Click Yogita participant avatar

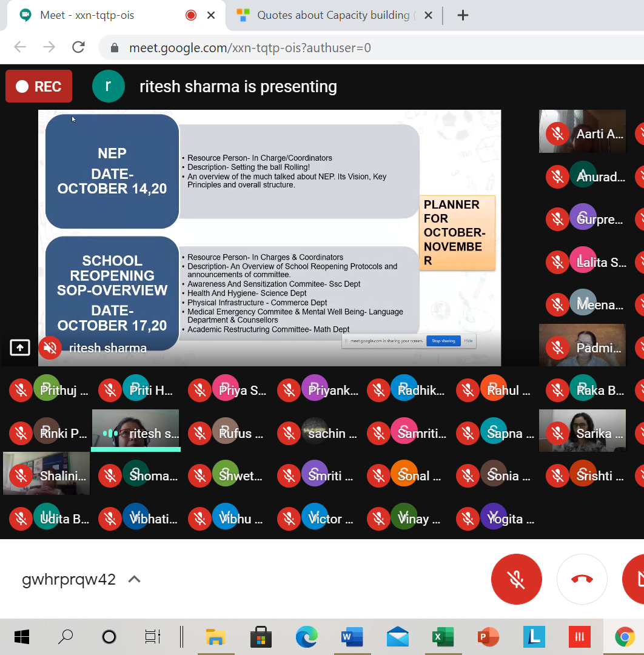pos(494,516)
